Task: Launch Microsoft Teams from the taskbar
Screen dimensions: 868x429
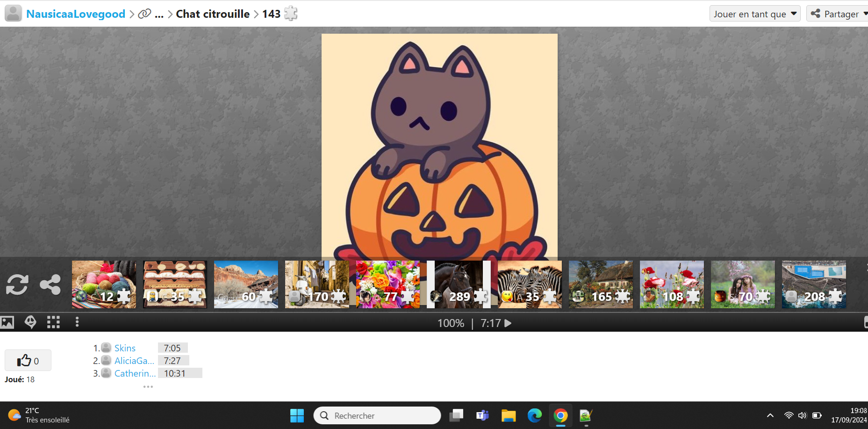Action: (x=482, y=415)
